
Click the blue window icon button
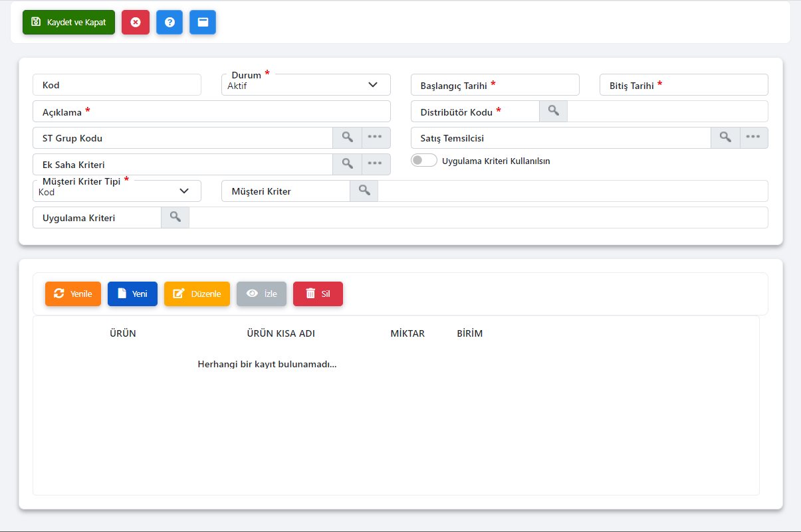[x=203, y=22]
